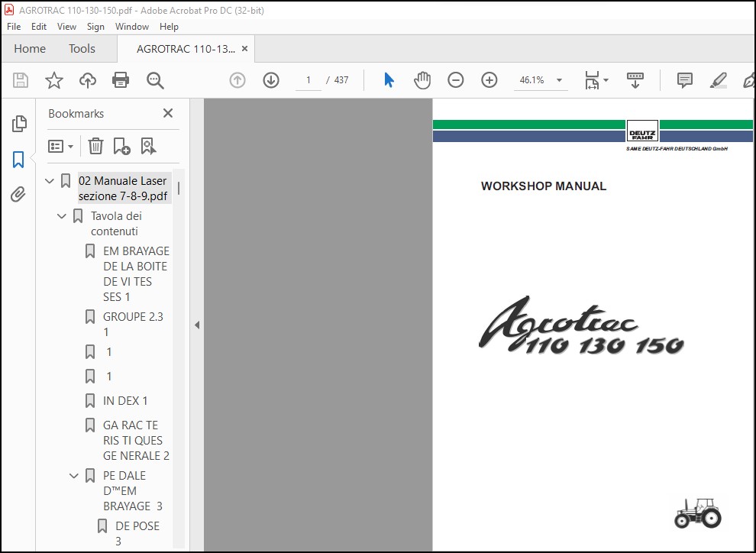Open the Window menu

tap(131, 27)
